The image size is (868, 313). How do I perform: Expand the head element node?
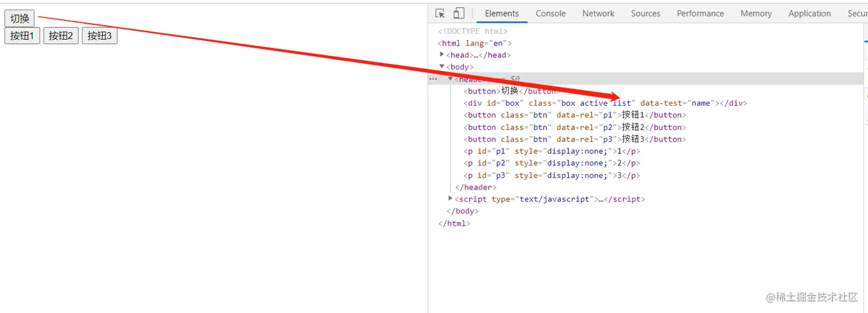click(x=442, y=55)
